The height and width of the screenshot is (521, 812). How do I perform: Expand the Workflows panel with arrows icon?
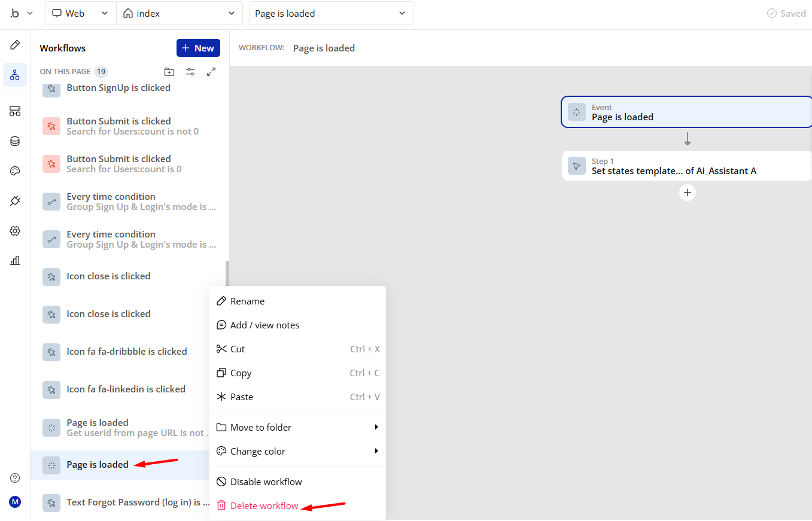tap(211, 72)
